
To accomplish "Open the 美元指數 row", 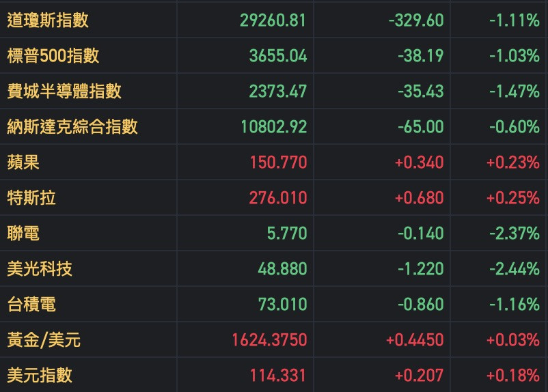I will click(x=40, y=376).
